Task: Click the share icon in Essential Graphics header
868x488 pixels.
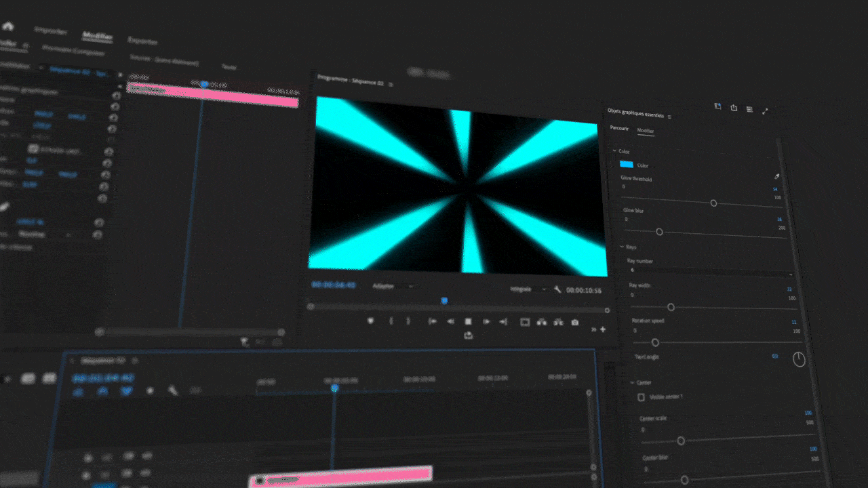Action: (x=734, y=108)
